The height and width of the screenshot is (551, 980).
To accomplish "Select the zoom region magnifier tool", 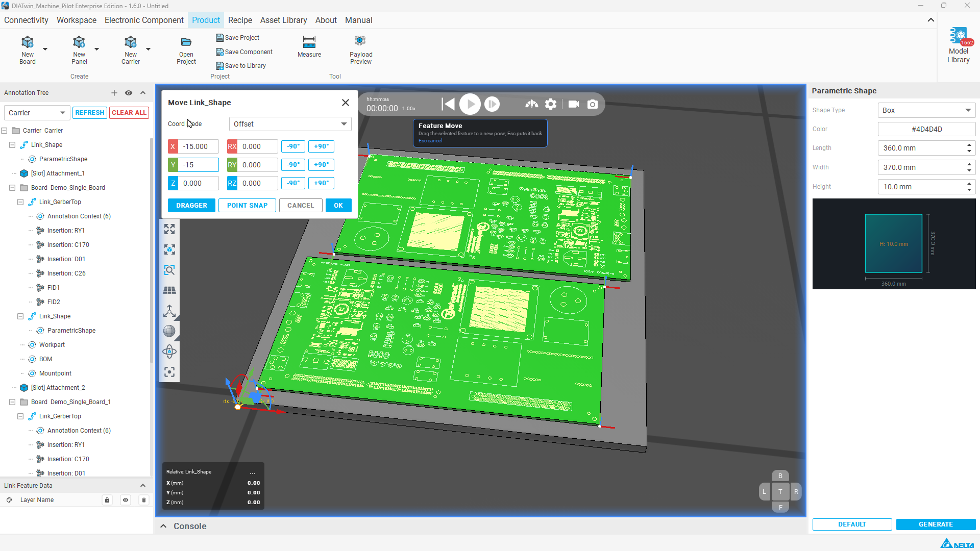I will pos(169,270).
